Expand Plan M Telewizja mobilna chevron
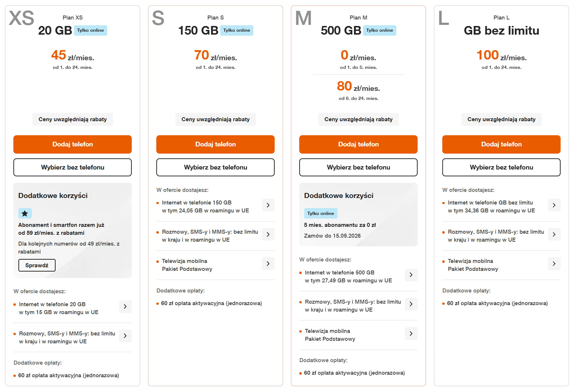575x392 pixels. 411,333
